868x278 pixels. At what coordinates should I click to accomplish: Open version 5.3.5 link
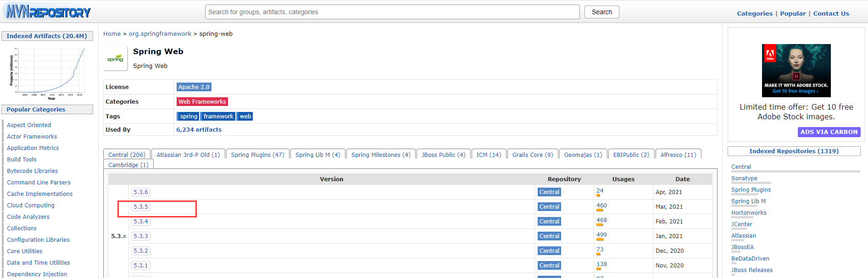(141, 207)
